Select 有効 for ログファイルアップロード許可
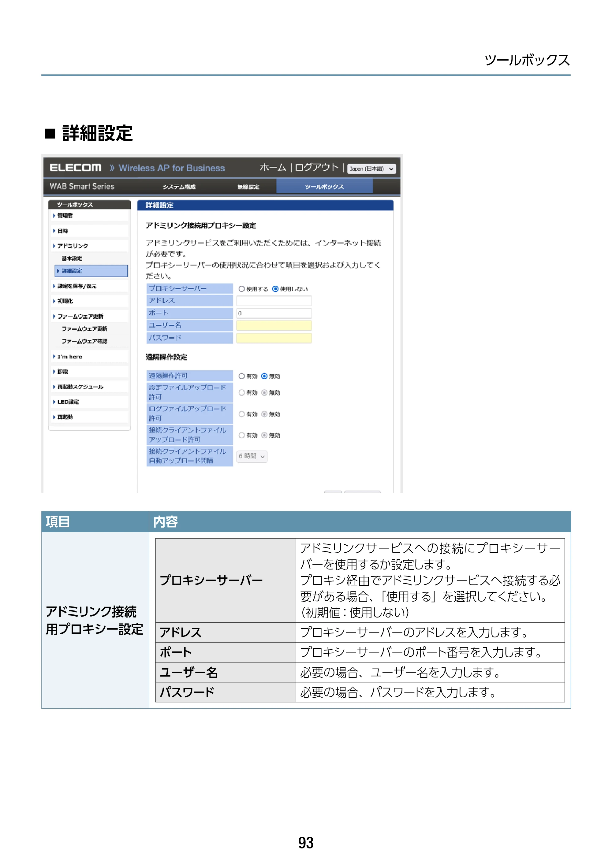 tap(241, 414)
